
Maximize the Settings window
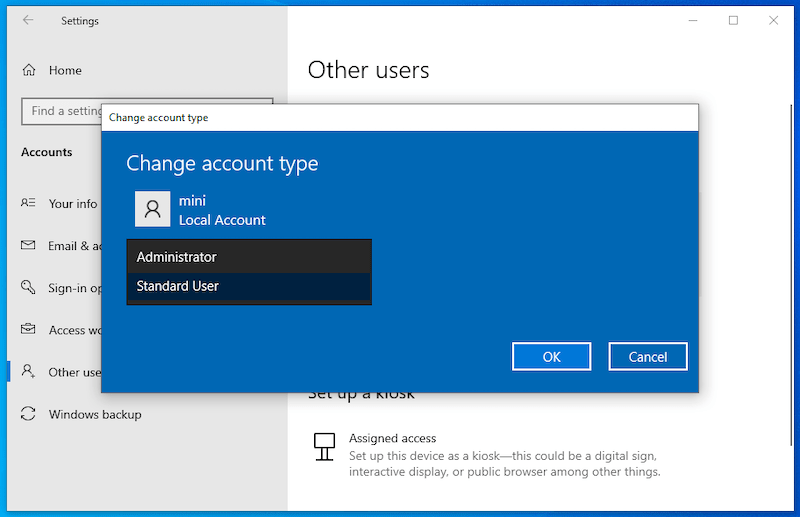click(x=733, y=20)
